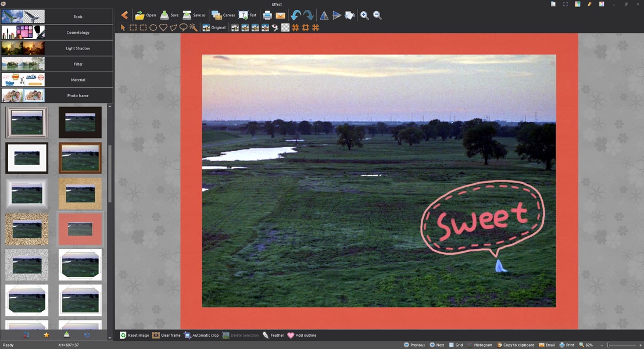Click the Clear frame button
Image resolution: width=644 pixels, height=349 pixels.
(166, 335)
